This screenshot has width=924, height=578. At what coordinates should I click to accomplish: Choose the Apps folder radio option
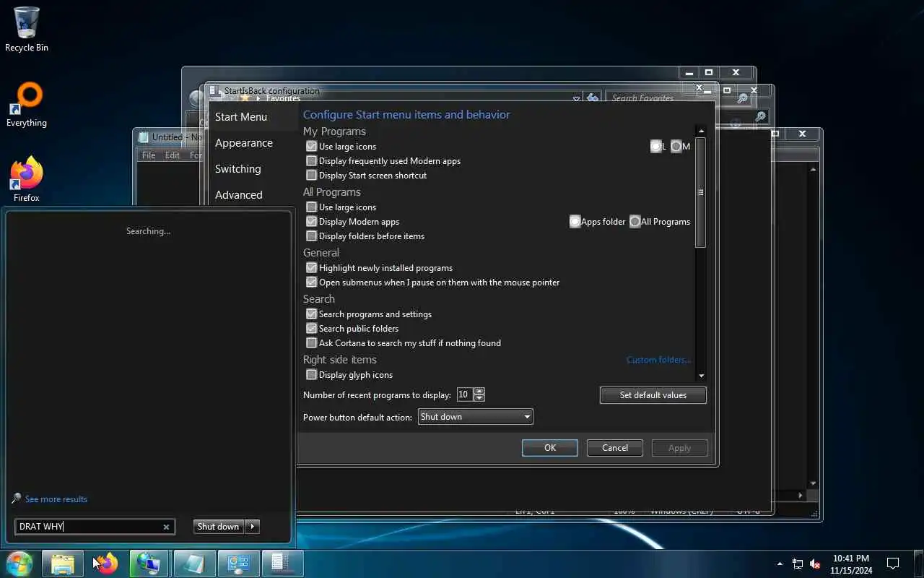pyautogui.click(x=575, y=221)
